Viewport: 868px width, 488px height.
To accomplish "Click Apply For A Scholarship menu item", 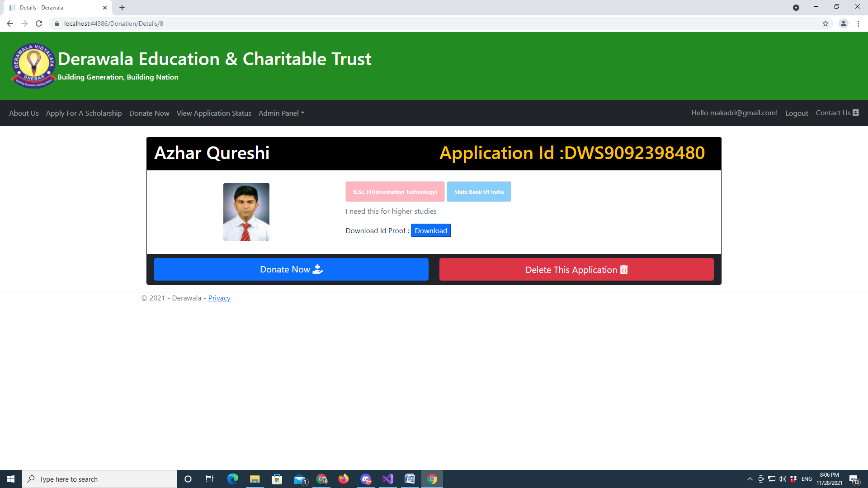I will tap(84, 113).
